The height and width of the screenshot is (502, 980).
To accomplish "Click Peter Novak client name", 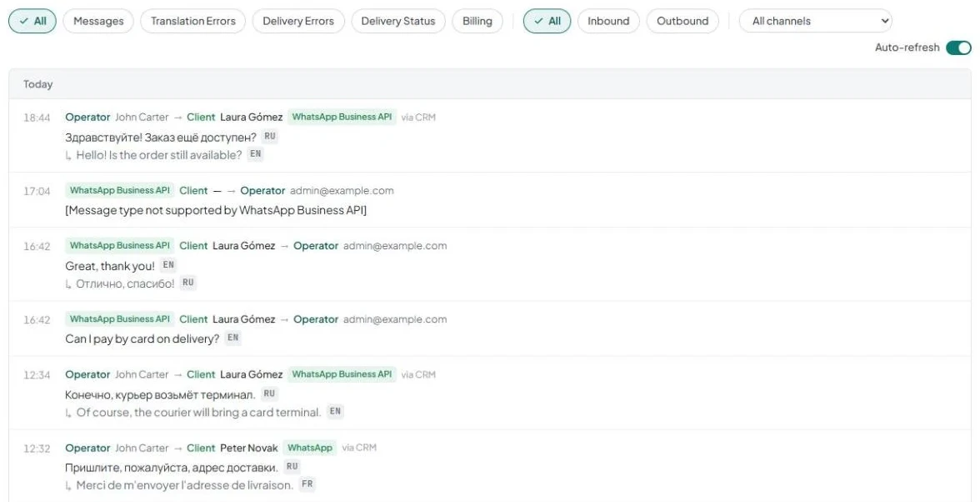I will [x=248, y=448].
